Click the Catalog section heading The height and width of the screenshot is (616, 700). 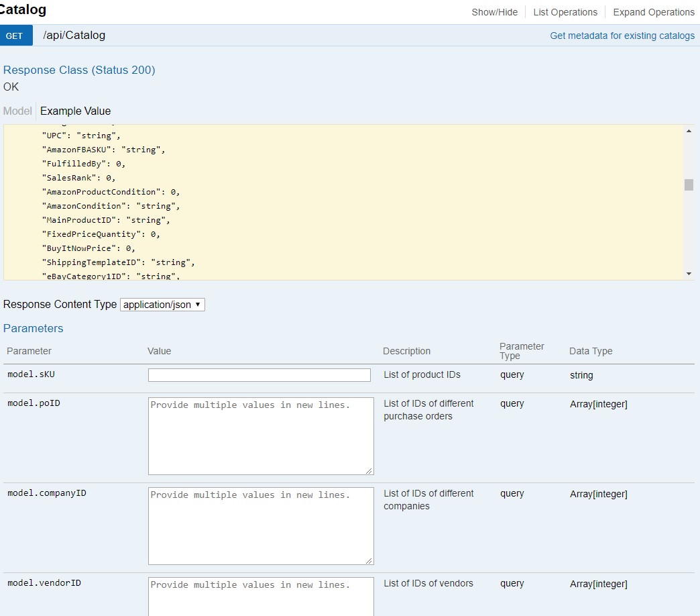22,9
